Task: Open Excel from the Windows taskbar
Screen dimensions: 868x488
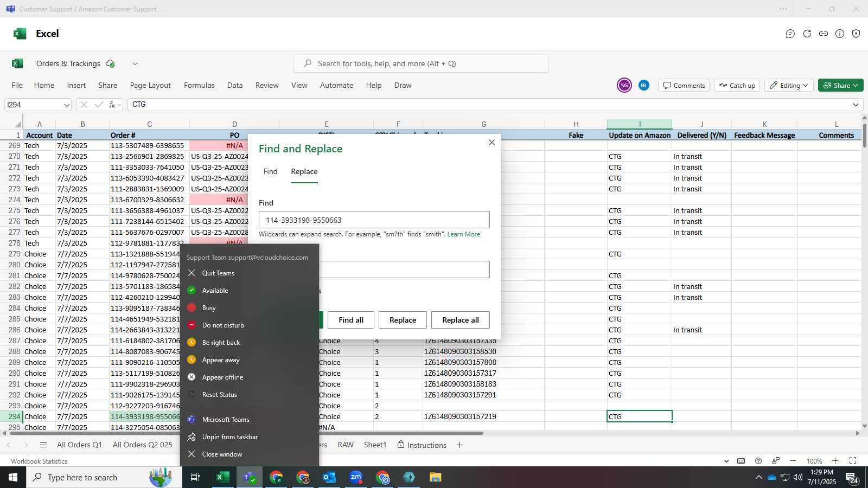Action: pos(222,477)
